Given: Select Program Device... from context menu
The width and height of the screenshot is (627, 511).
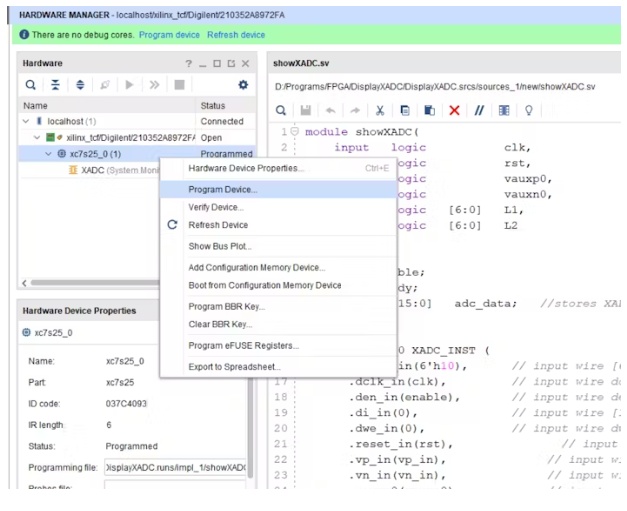Looking at the screenshot, I should (x=223, y=188).
